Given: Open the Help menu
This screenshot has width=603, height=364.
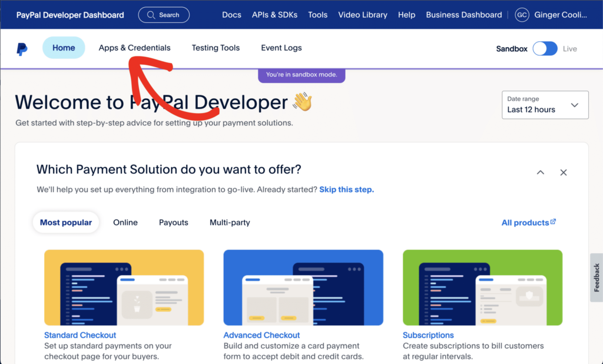Looking at the screenshot, I should (406, 15).
